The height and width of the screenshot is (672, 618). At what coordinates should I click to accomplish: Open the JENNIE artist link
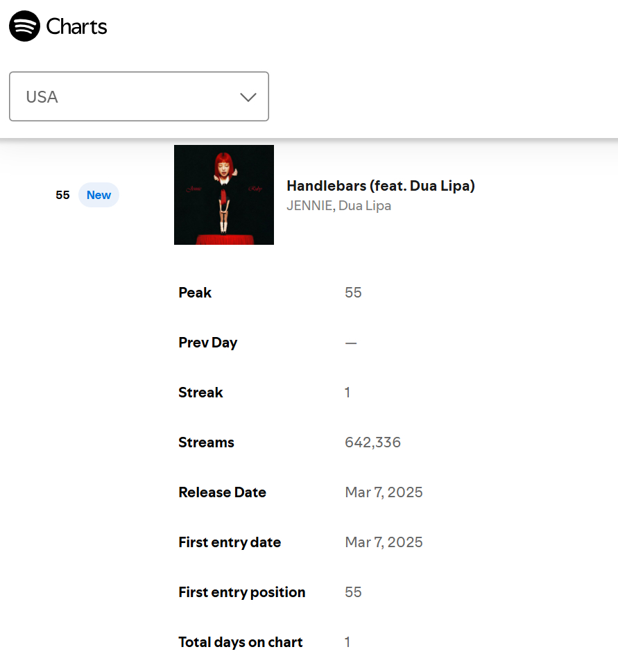pos(309,206)
